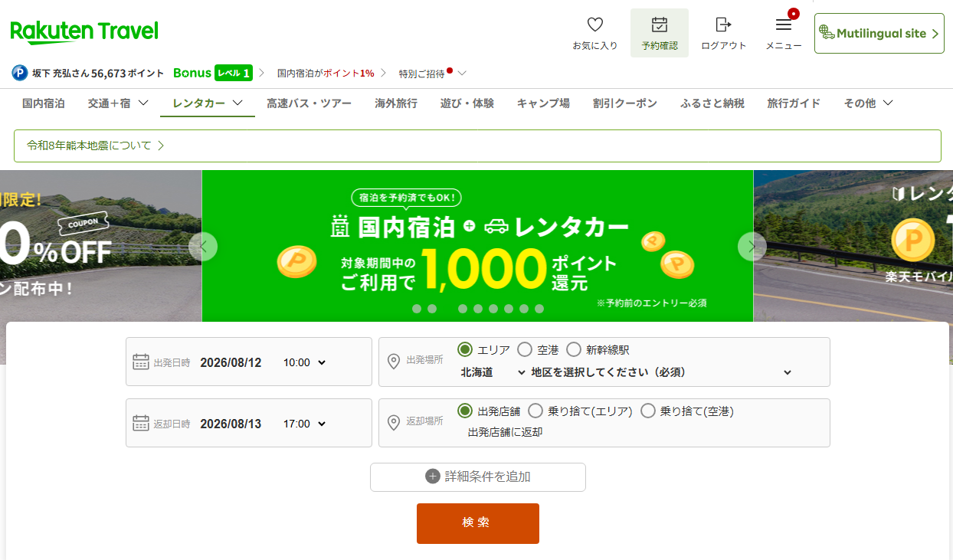Select the 空港 departure radio button

pos(525,349)
